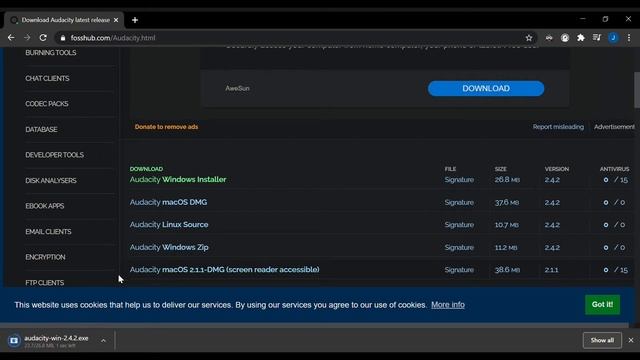Open the Chrome profile avatar

613,38
